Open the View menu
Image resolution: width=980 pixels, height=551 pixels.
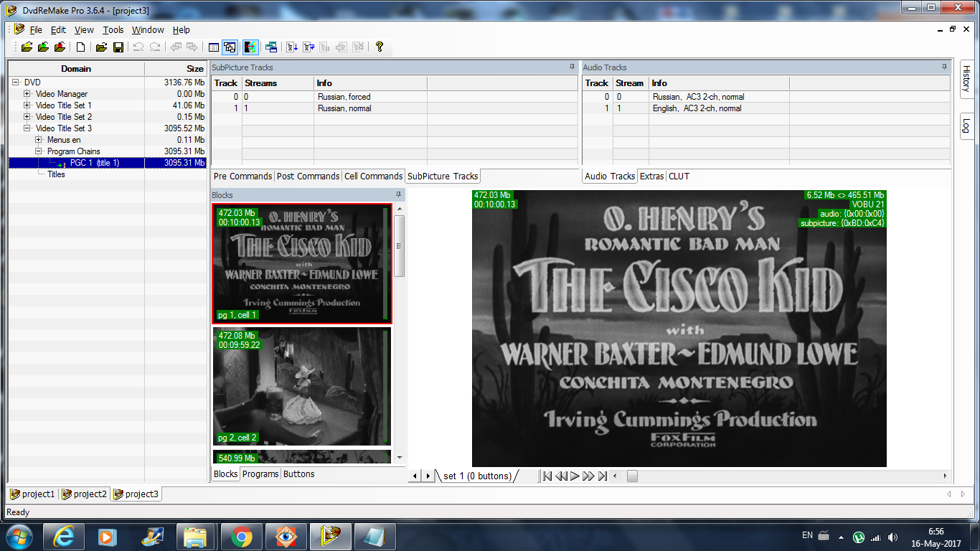point(84,30)
